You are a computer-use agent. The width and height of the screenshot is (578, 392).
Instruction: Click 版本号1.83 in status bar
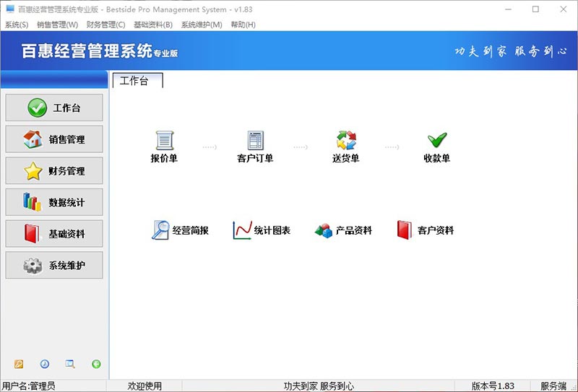point(493,386)
